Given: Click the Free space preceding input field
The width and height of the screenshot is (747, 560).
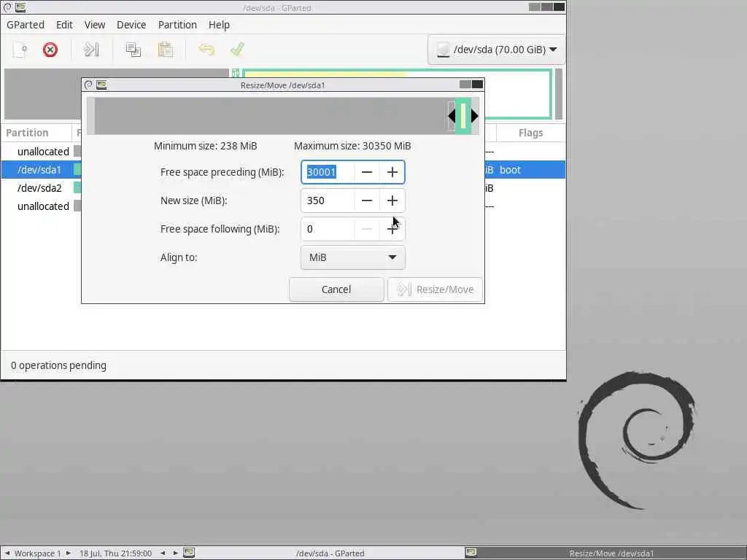Looking at the screenshot, I should coord(328,172).
